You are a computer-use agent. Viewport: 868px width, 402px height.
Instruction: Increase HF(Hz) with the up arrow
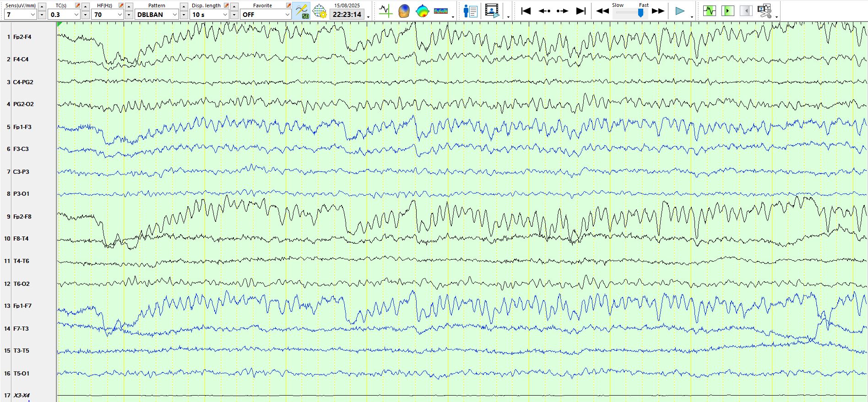point(129,6)
